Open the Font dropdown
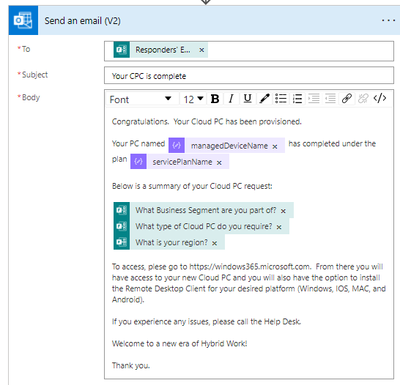Screen dimensions: 400x385 tap(140, 99)
